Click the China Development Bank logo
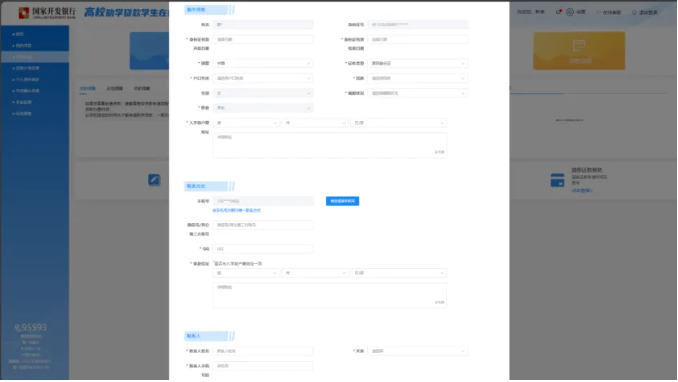 [x=47, y=13]
